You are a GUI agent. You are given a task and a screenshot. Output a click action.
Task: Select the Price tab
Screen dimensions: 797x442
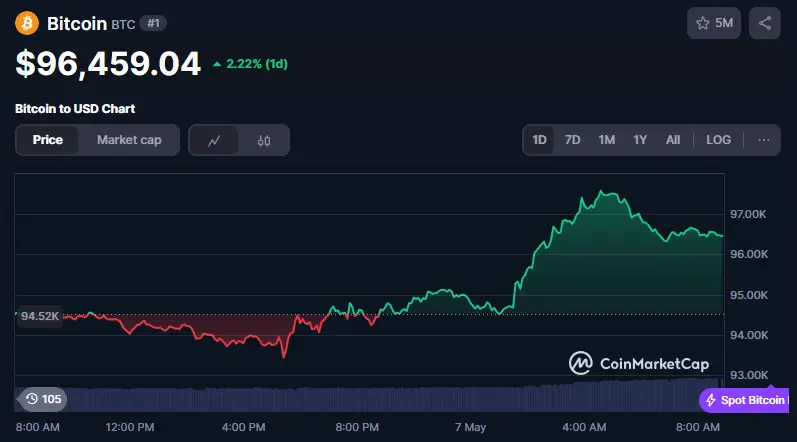tap(48, 140)
